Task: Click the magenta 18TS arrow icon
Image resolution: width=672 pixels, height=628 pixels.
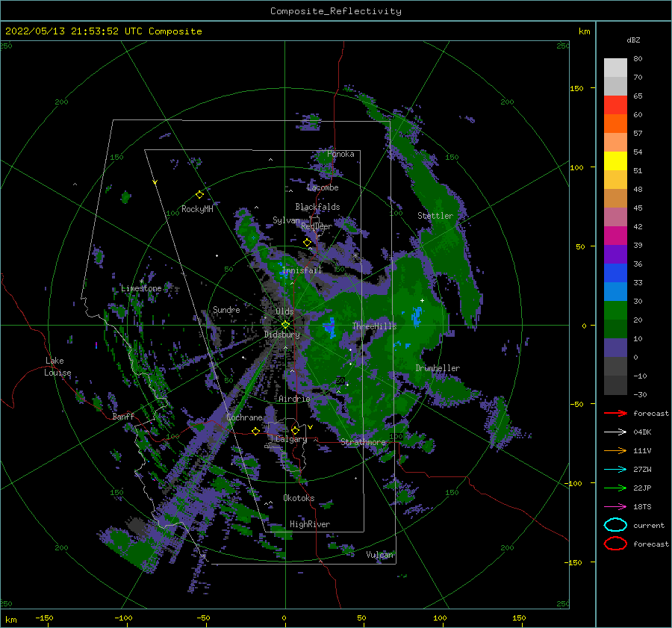Action: [615, 507]
